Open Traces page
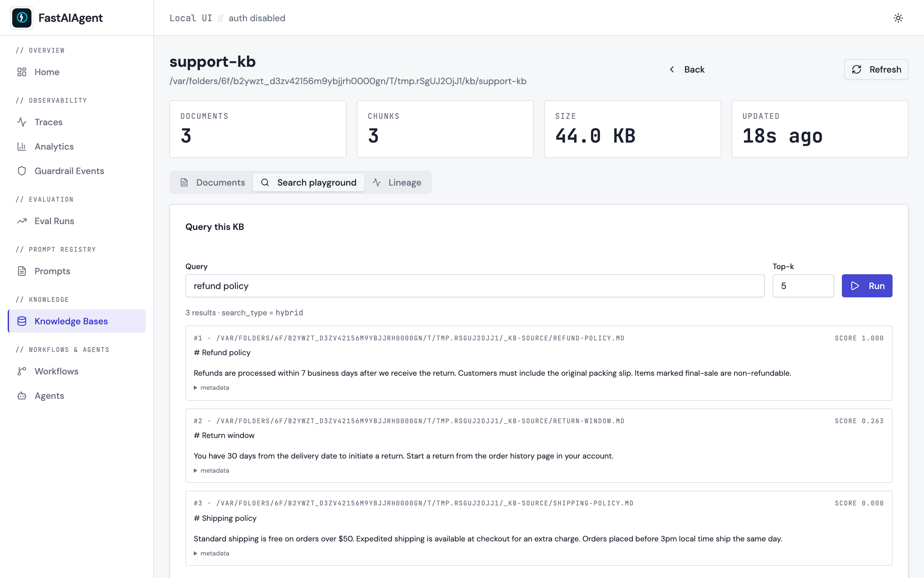This screenshot has height=578, width=924. tap(77, 122)
